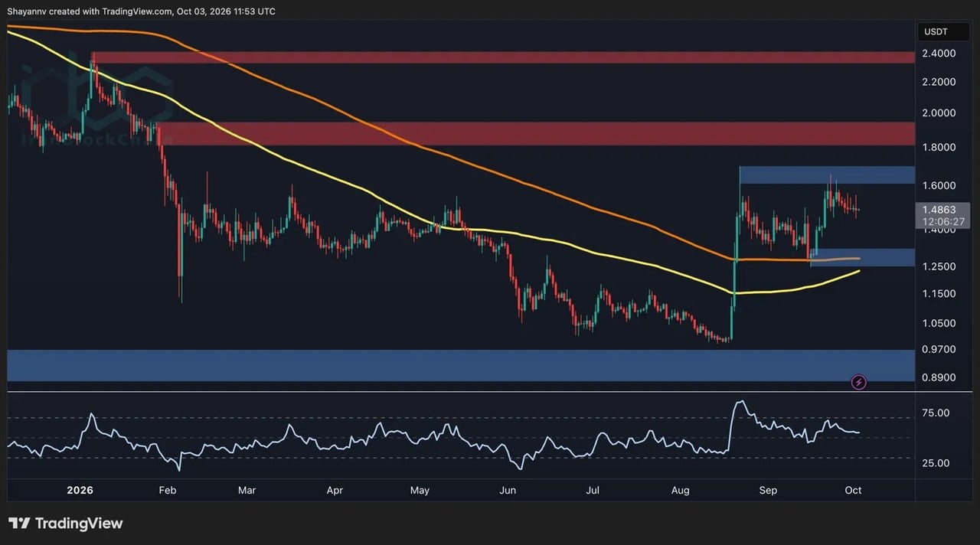Select the blue zone above 1.6000
Screen dimensions: 980x545
point(827,175)
